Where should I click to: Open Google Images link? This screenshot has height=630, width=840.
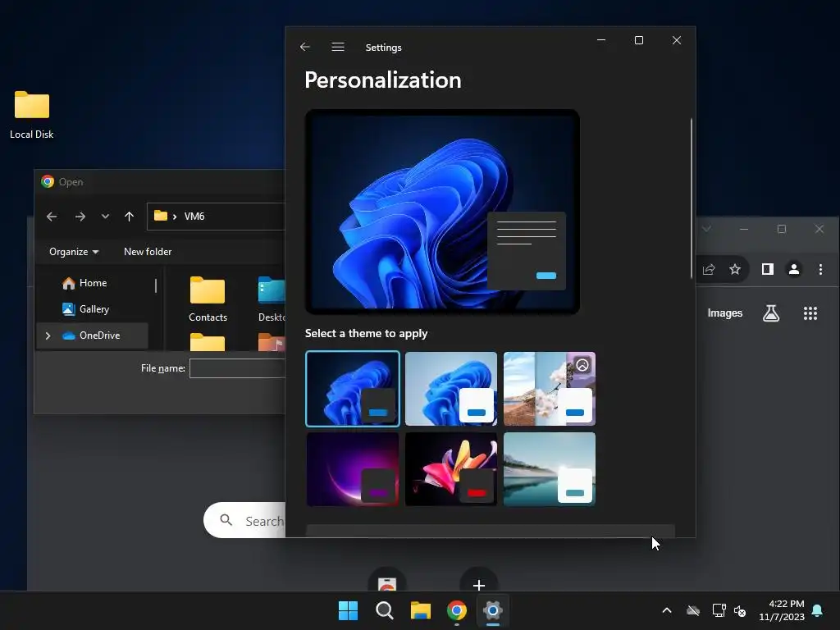click(x=725, y=313)
